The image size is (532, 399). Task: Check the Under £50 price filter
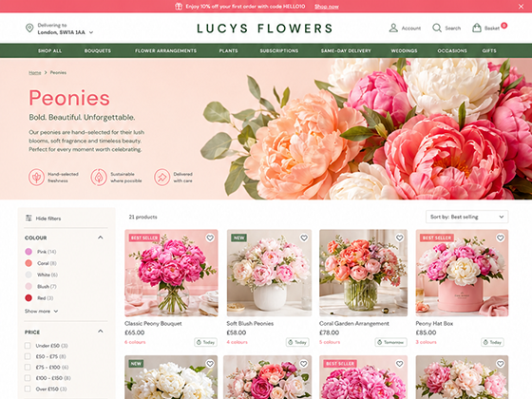pyautogui.click(x=28, y=346)
